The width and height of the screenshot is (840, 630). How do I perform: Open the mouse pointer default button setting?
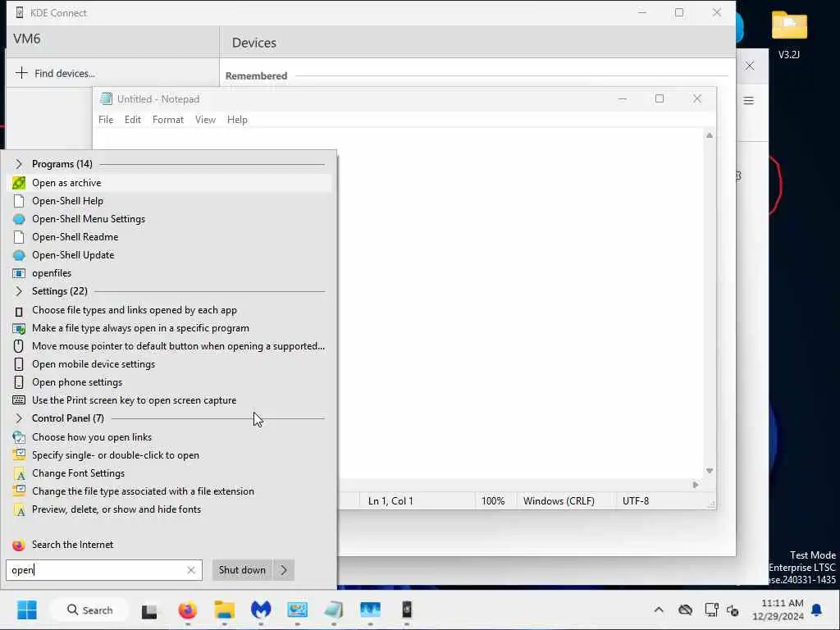[x=171, y=346]
